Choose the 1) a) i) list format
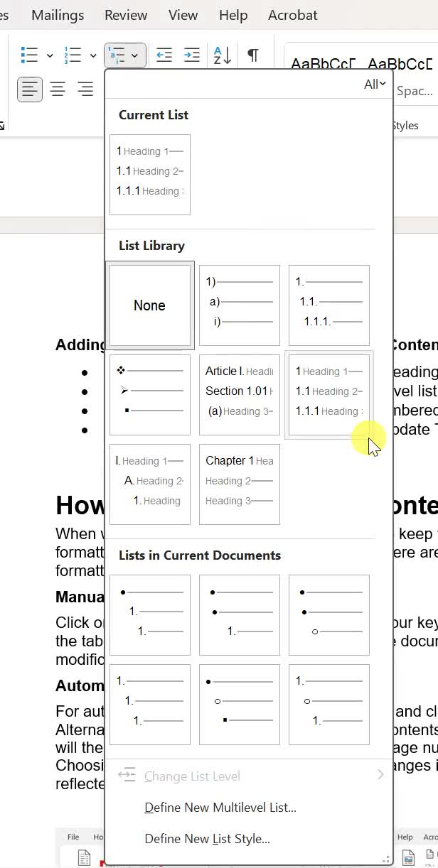 point(240,305)
